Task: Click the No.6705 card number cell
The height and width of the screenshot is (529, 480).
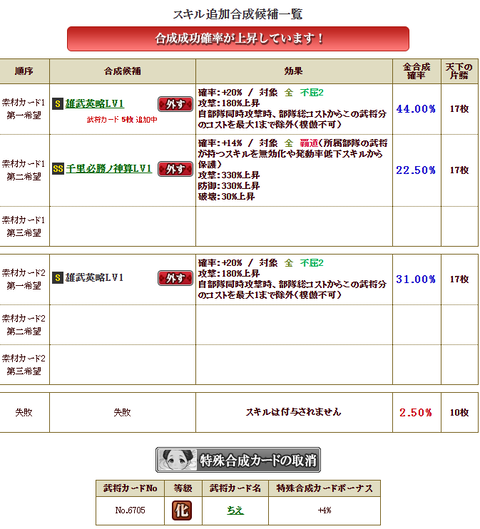Action: (x=130, y=510)
